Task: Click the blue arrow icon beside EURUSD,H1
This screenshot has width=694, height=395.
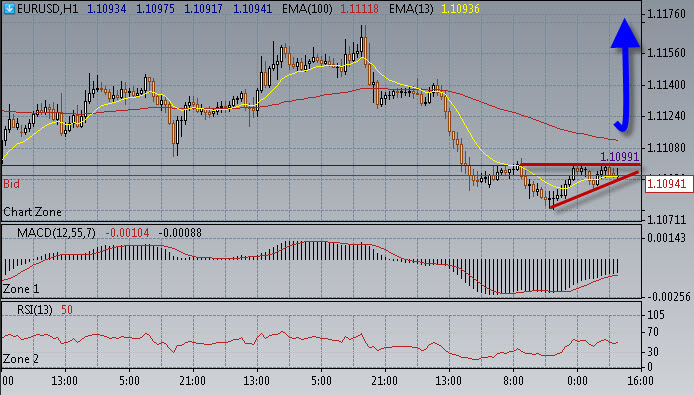Action: pyautogui.click(x=9, y=8)
